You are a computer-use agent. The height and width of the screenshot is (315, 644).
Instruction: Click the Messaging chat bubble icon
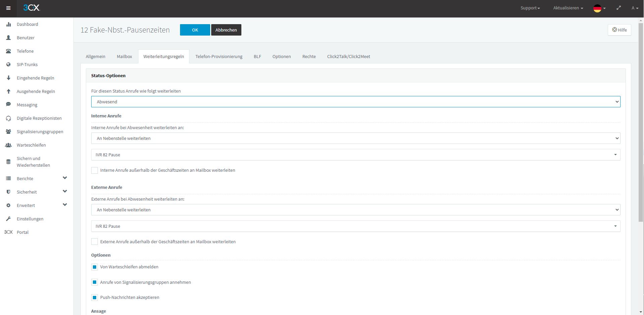8,105
